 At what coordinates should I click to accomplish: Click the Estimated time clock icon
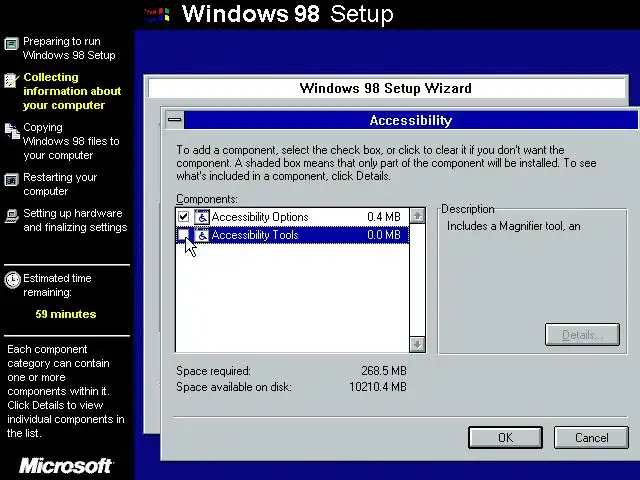point(12,280)
